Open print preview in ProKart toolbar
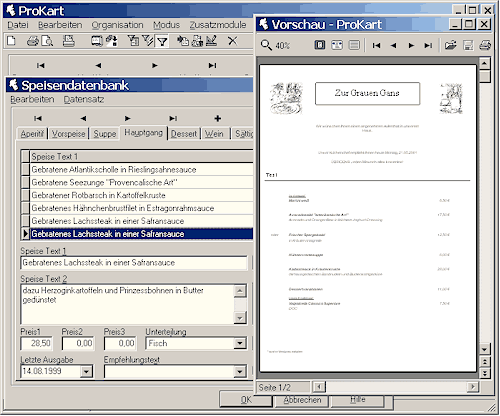The image size is (500, 416). point(47,41)
